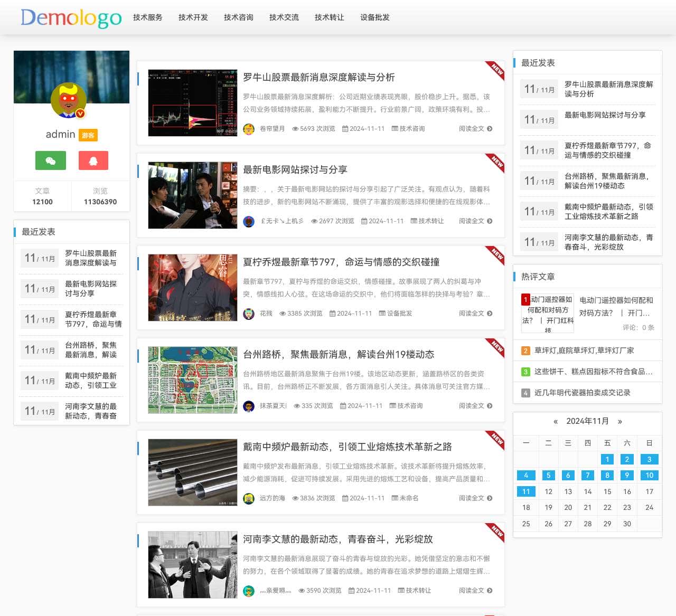Viewport: 676px width, 616px height.
Task: Click the green WeChat icon button
Action: [51, 160]
